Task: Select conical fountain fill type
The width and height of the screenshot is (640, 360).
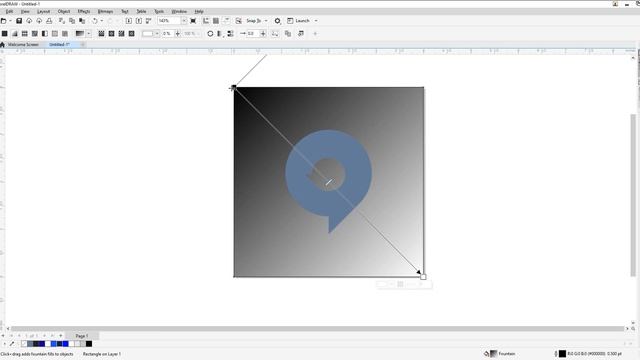Action: pos(121,33)
